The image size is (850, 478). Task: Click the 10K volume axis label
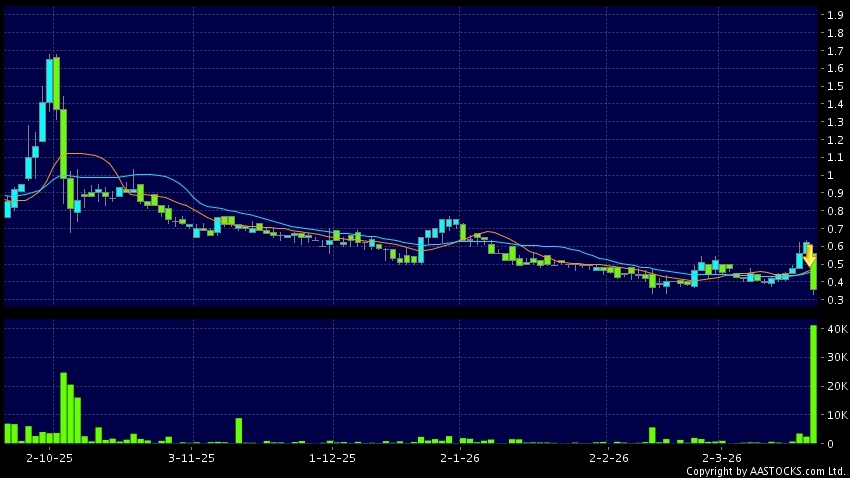click(x=835, y=414)
